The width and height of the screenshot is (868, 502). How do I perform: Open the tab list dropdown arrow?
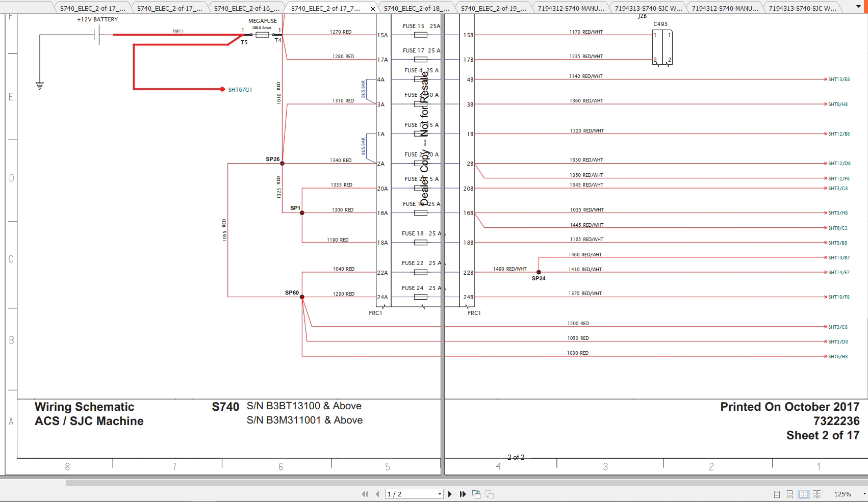859,6
